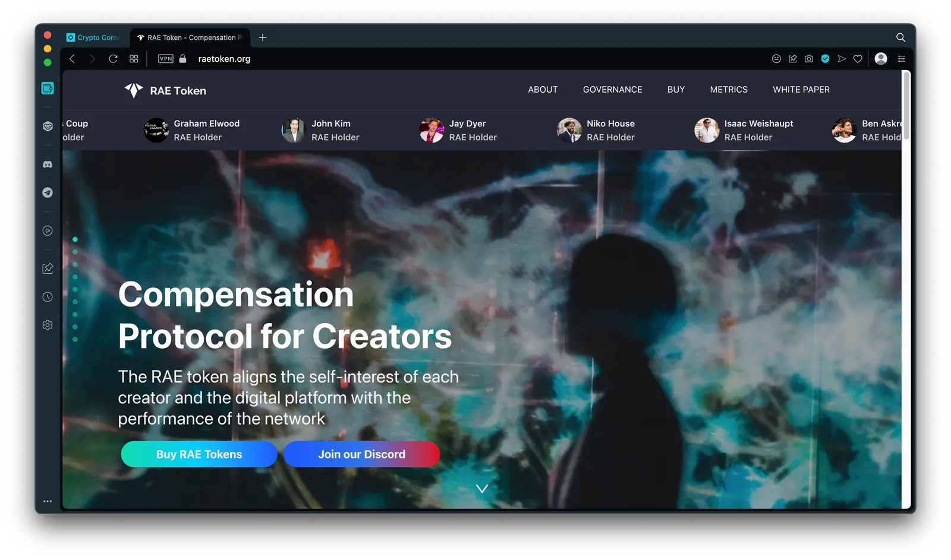Open the player icon in sidebar
The image size is (951, 560).
pyautogui.click(x=48, y=230)
